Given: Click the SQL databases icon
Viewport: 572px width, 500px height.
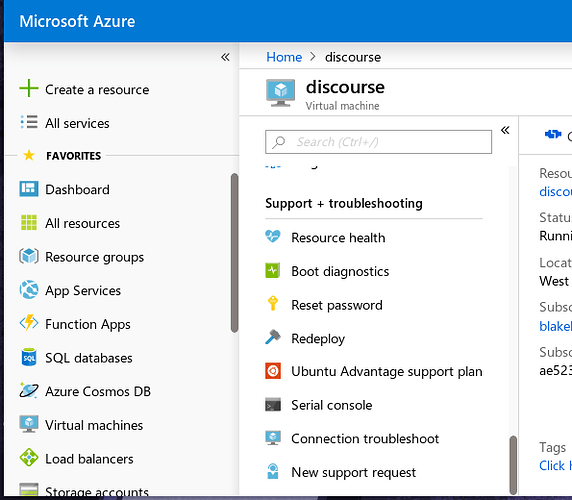Looking at the screenshot, I should point(28,357).
